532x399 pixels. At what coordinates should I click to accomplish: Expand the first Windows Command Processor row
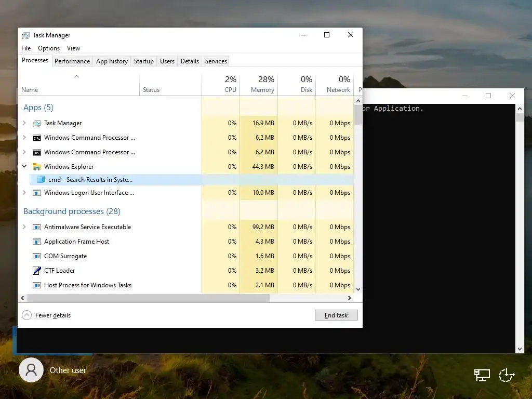pos(24,137)
